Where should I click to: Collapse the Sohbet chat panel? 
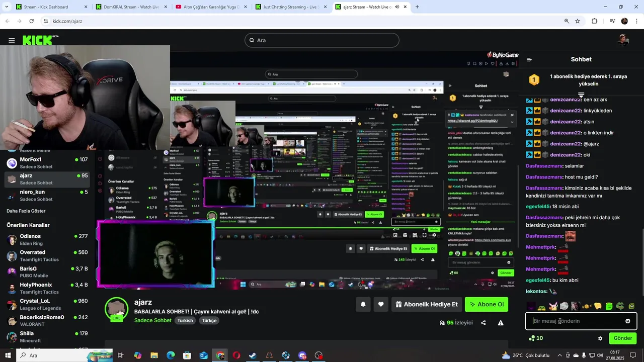529,59
